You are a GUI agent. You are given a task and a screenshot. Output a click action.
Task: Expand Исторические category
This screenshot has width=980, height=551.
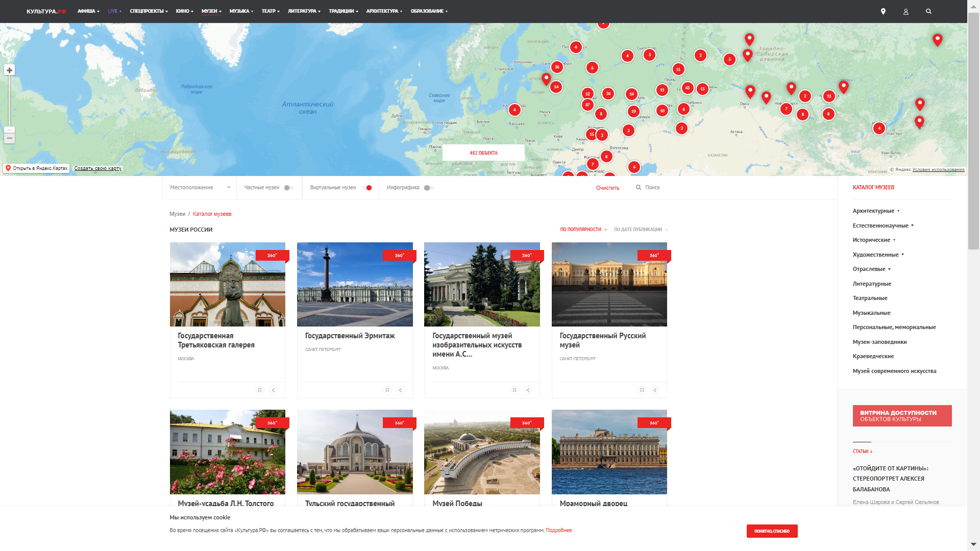pyautogui.click(x=874, y=240)
